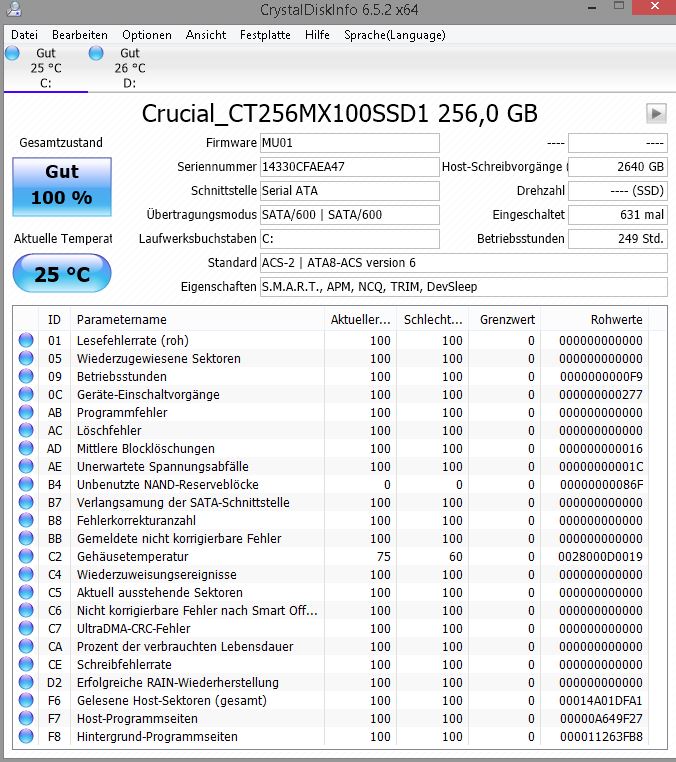Click status icon of Unbenutzte NAND-Reserveblöcke row

click(26, 484)
